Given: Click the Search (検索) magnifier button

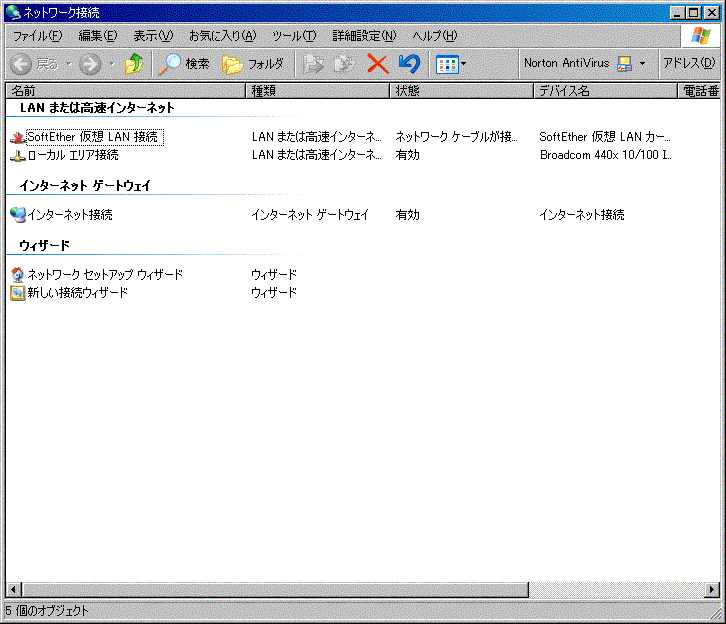Looking at the screenshot, I should (184, 64).
